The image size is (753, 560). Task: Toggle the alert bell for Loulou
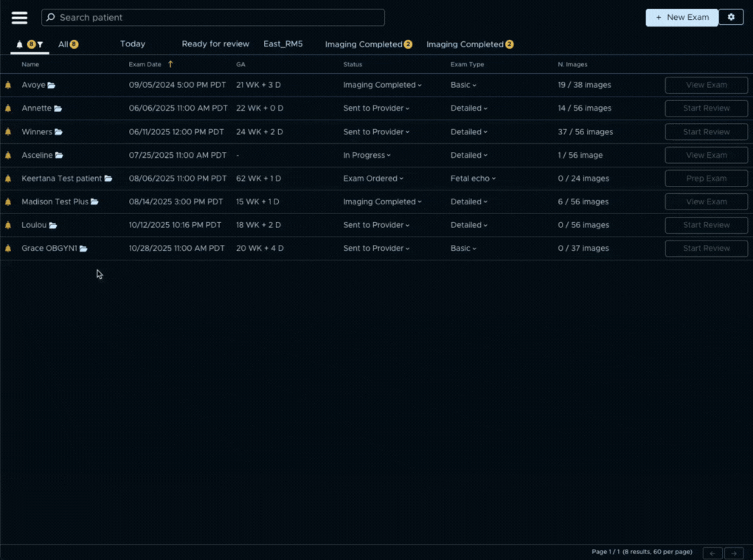[x=8, y=225]
